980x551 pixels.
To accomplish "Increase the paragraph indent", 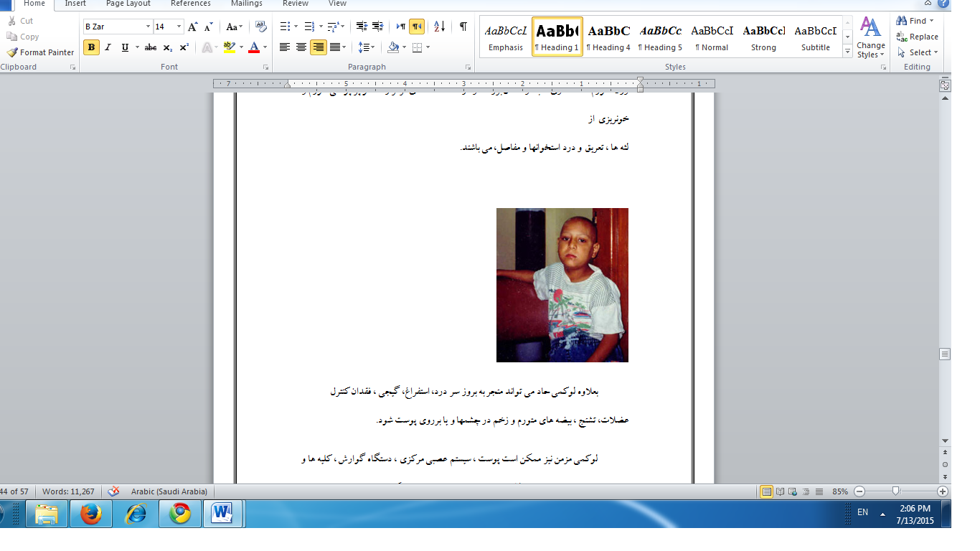I will point(378,27).
